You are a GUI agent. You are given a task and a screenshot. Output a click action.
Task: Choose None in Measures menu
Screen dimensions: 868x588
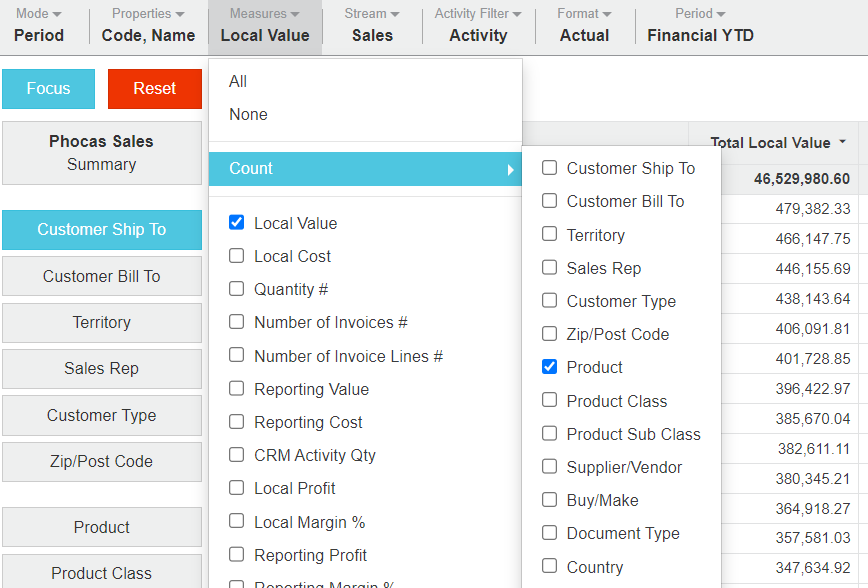(x=248, y=114)
